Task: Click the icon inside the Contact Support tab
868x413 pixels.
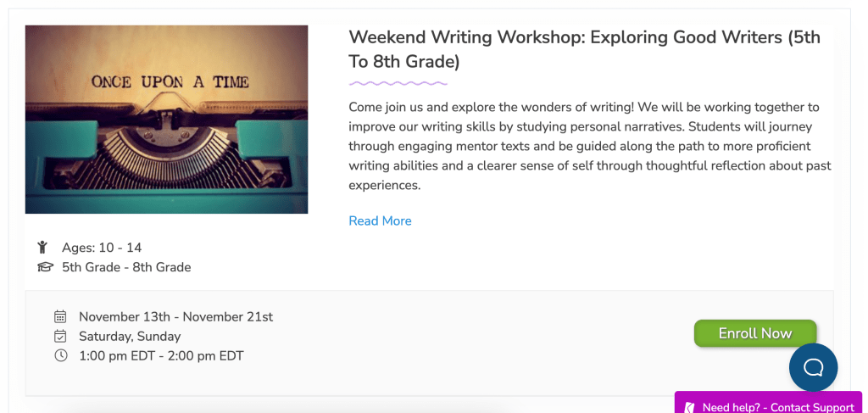Action: (691, 408)
